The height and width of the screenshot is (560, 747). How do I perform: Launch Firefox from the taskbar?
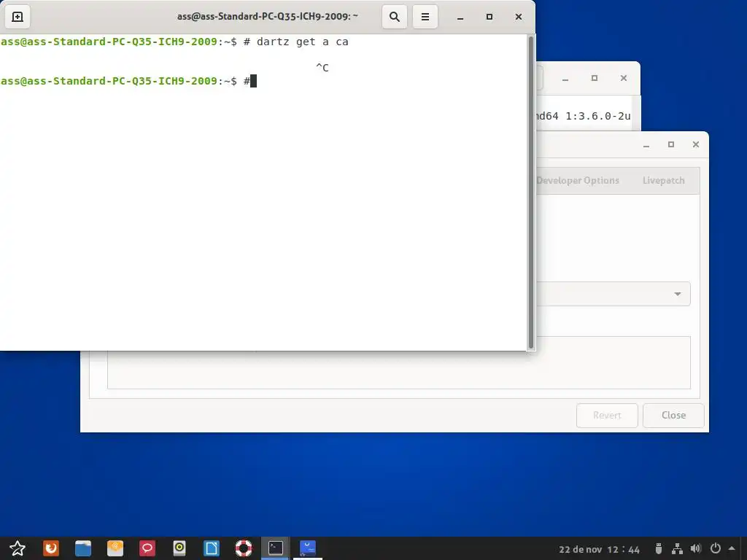51,548
